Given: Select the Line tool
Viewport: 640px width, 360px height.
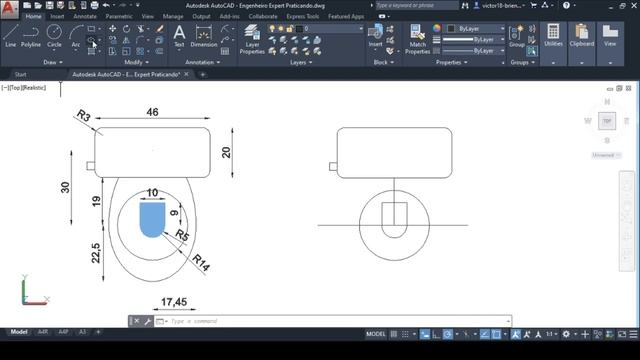Looking at the screenshot, I should [11, 36].
